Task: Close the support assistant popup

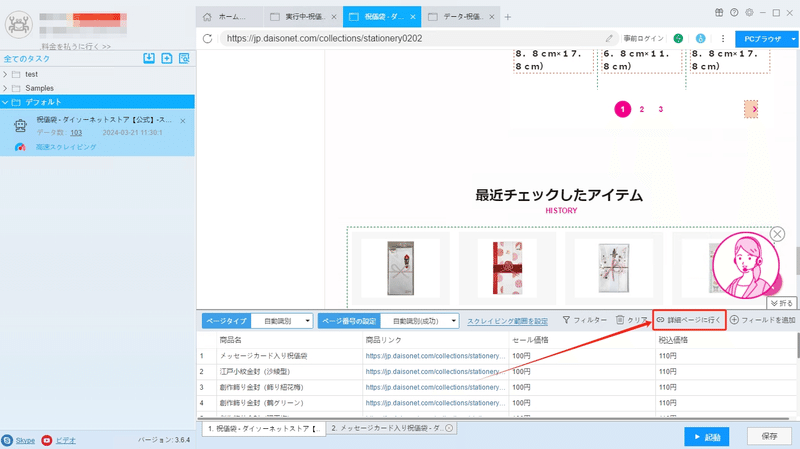Action: [x=777, y=234]
